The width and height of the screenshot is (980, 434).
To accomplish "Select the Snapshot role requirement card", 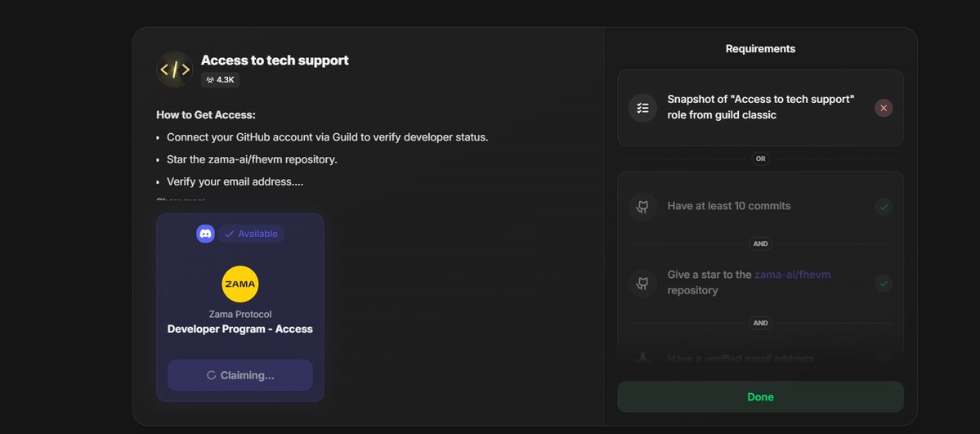I will [x=760, y=108].
